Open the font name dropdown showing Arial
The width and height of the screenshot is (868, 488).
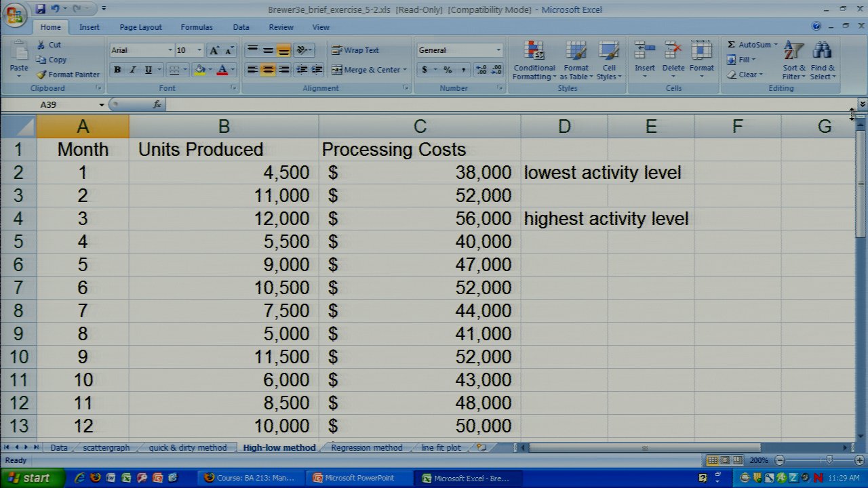pos(170,50)
